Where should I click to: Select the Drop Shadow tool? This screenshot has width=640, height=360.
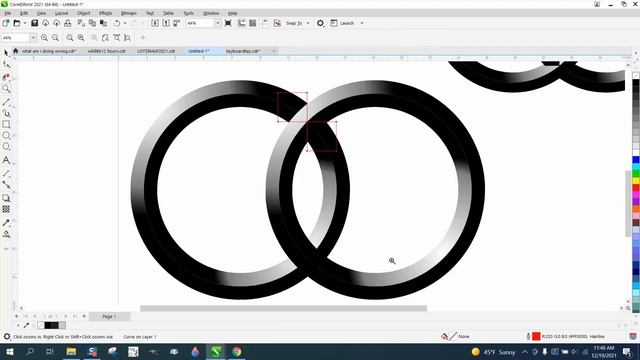pos(6,198)
